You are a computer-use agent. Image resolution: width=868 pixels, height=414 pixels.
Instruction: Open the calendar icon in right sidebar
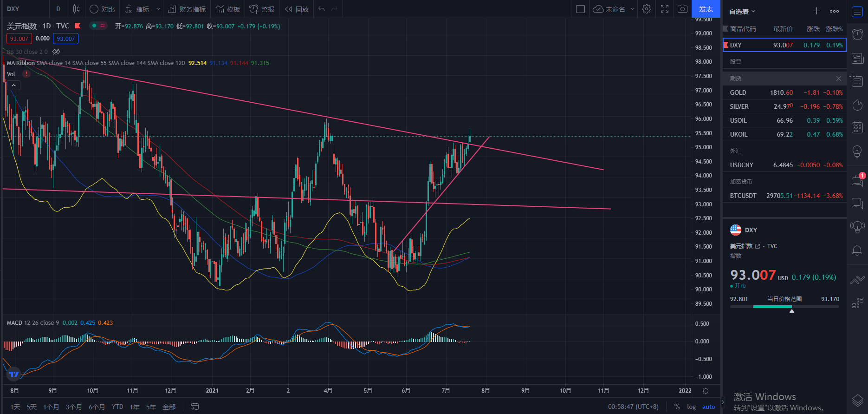[857, 127]
